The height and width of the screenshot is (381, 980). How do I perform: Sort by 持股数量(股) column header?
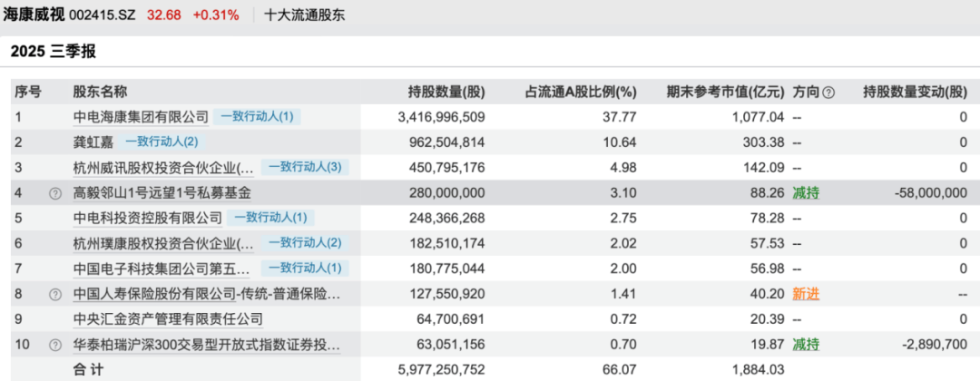[x=446, y=92]
